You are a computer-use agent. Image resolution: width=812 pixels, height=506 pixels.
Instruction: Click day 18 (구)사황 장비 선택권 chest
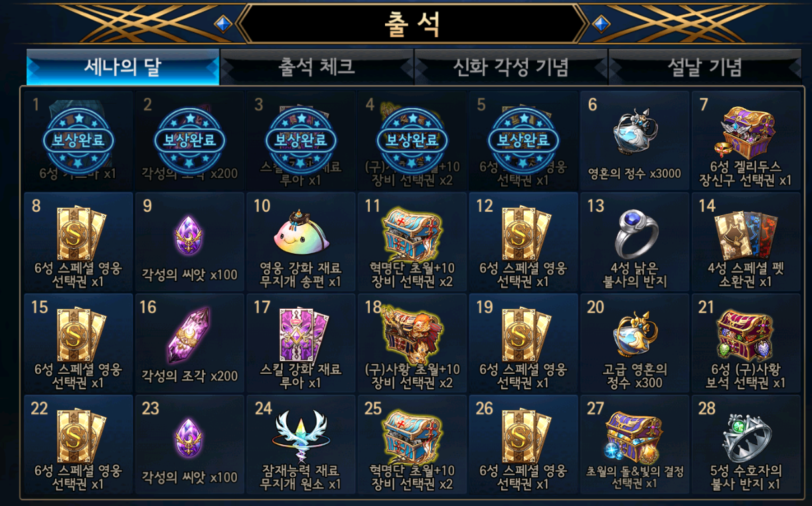point(412,343)
